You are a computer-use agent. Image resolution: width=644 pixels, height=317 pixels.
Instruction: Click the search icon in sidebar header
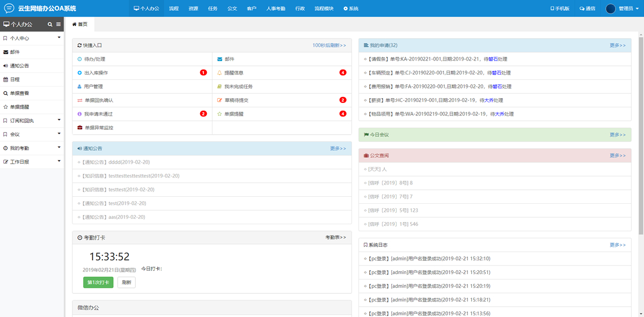click(x=50, y=24)
